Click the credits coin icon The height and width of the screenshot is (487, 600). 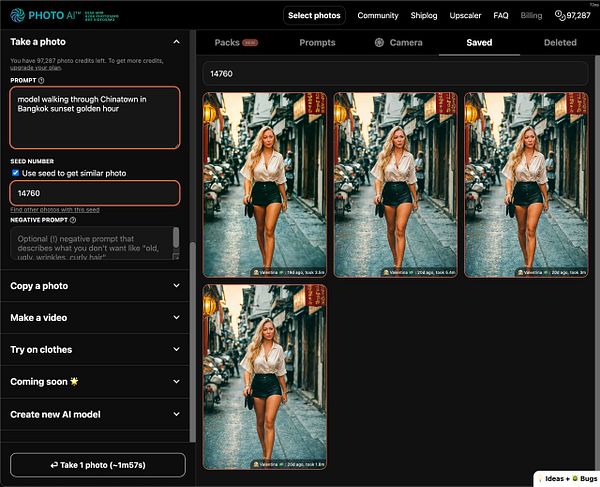[559, 15]
